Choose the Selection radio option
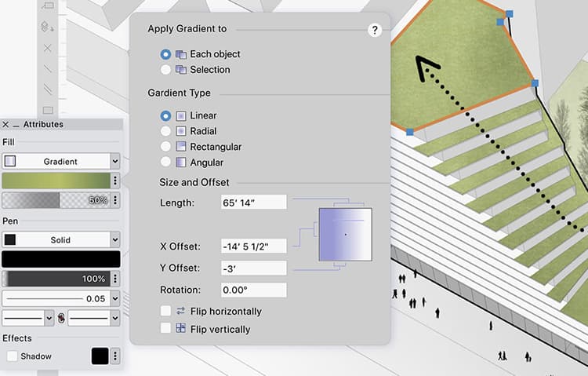Image resolution: width=588 pixels, height=376 pixels. pyautogui.click(x=165, y=69)
